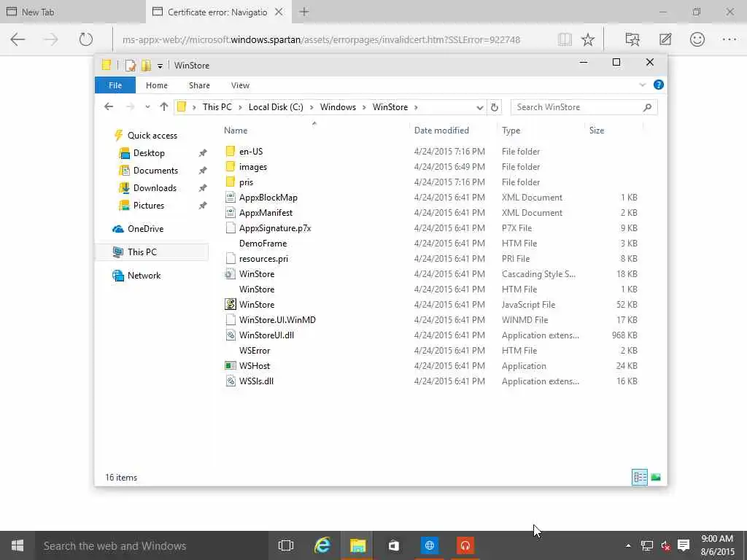Select the en-US folder
Image resolution: width=747 pixels, height=560 pixels.
point(251,152)
